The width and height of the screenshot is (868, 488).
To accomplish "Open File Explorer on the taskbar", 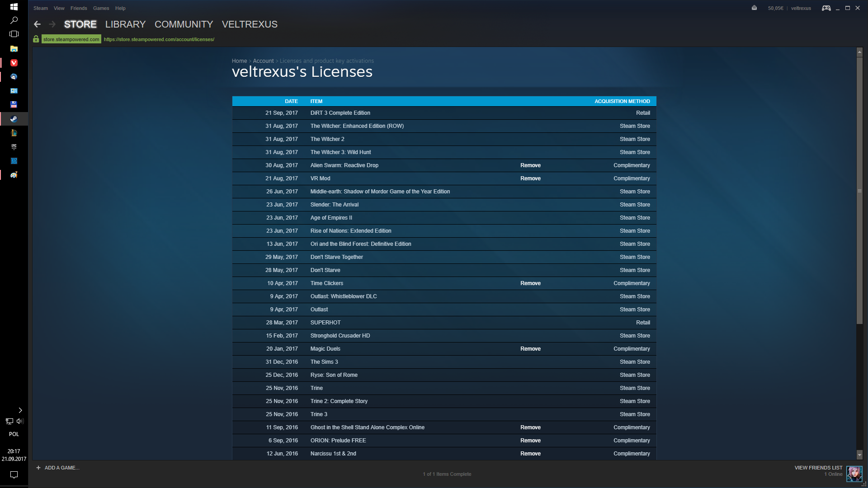I will tap(14, 48).
